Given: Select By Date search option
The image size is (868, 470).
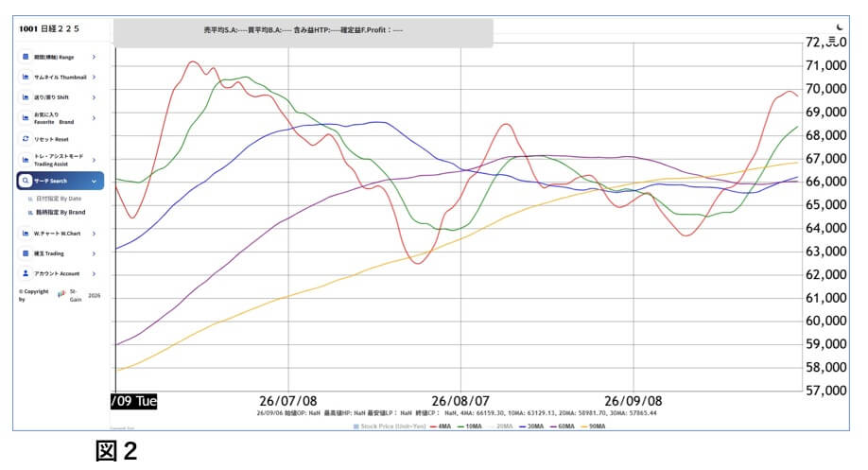Looking at the screenshot, I should (x=55, y=199).
